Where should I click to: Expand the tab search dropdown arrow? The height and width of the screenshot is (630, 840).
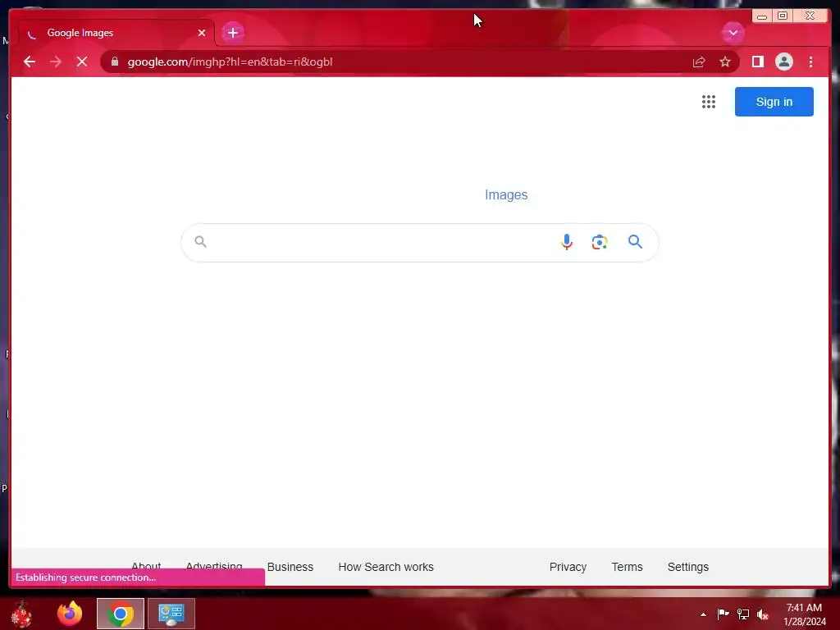[x=733, y=33]
